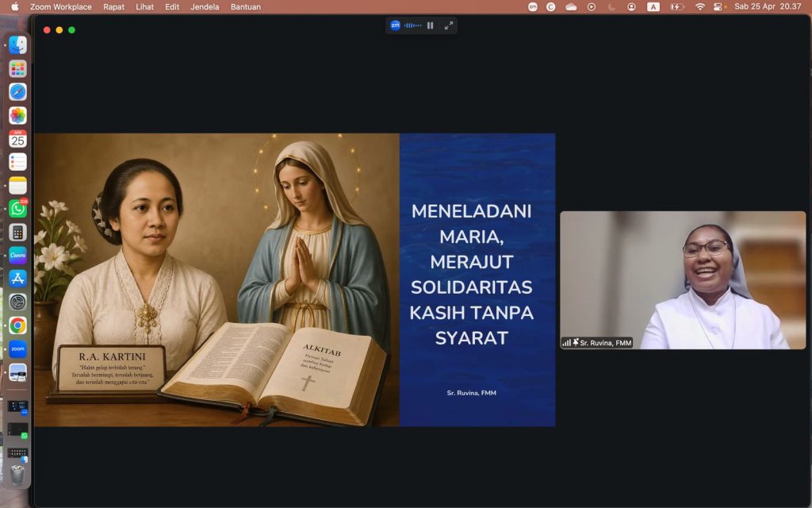Open the input source 'A' menu
This screenshot has width=812, height=508.
tap(653, 6)
